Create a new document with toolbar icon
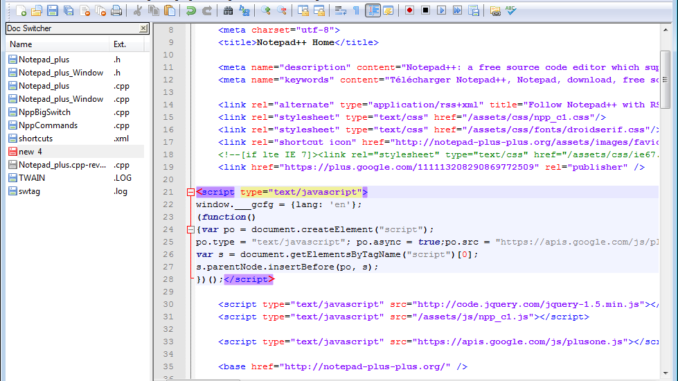This screenshot has height=381, width=678. (21, 11)
